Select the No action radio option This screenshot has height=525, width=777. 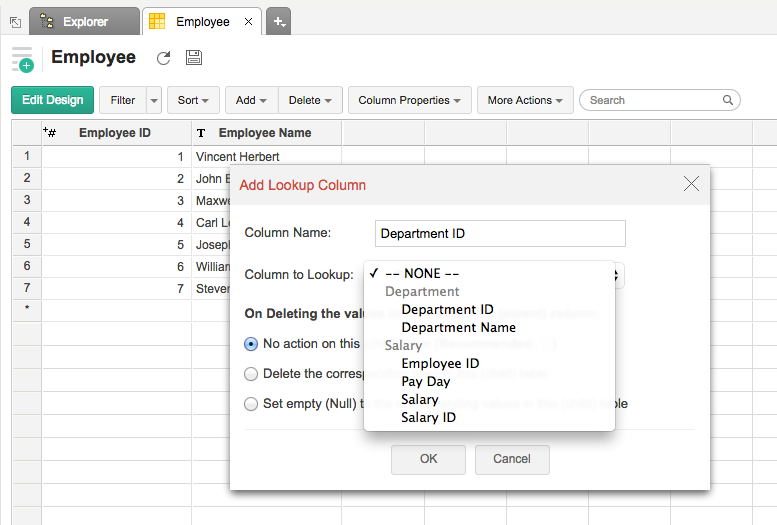pyautogui.click(x=251, y=344)
